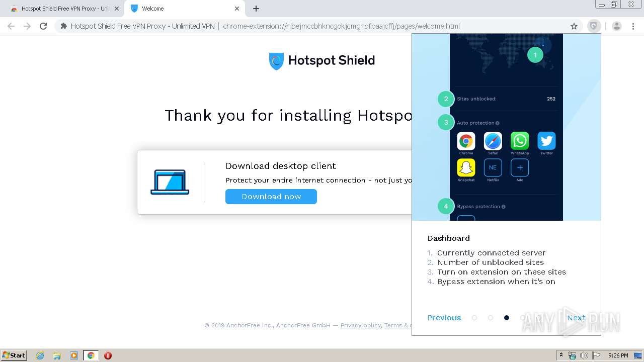Open the volume speaker tray icon
The image size is (644, 362).
click(x=584, y=355)
